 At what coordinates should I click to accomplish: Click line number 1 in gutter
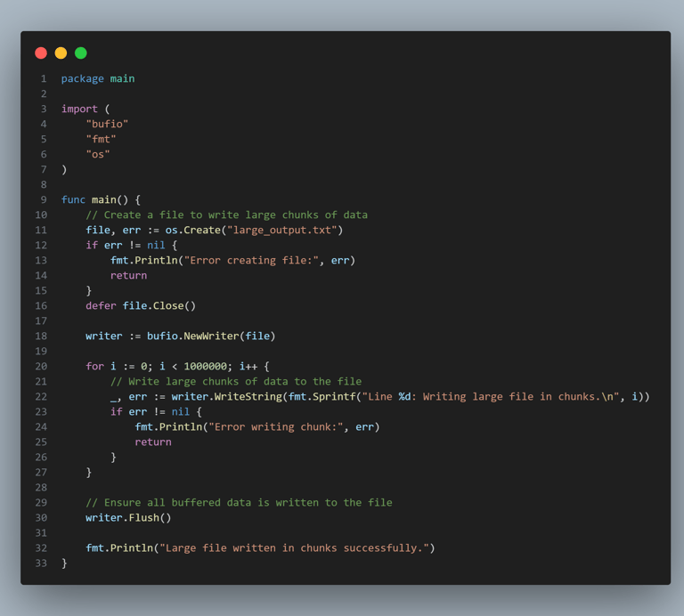tap(44, 79)
